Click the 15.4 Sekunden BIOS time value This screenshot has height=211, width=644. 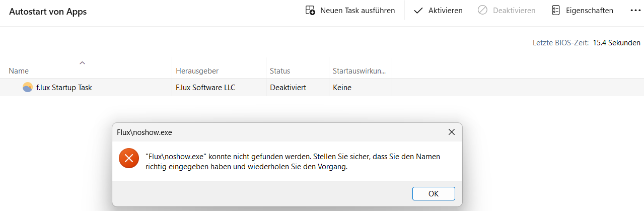(x=617, y=43)
